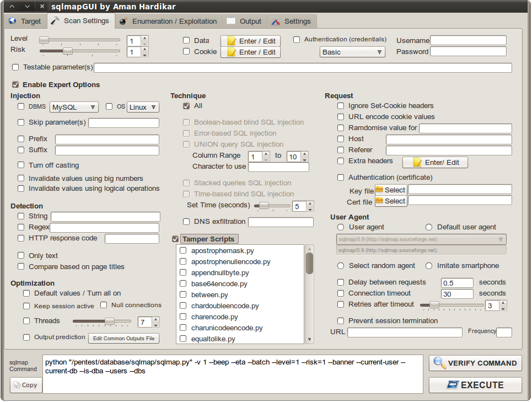Screen dimensions: 532x402
Task: Copy the sqlmap command
Action: coord(26,385)
